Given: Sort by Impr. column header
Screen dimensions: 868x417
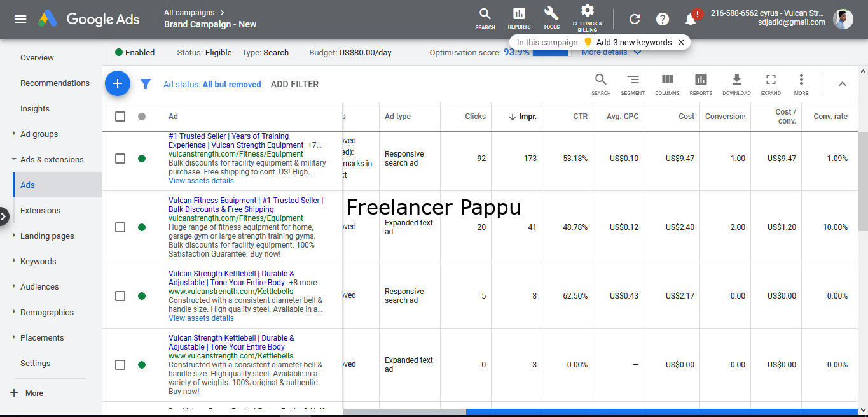Looking at the screenshot, I should click(523, 117).
